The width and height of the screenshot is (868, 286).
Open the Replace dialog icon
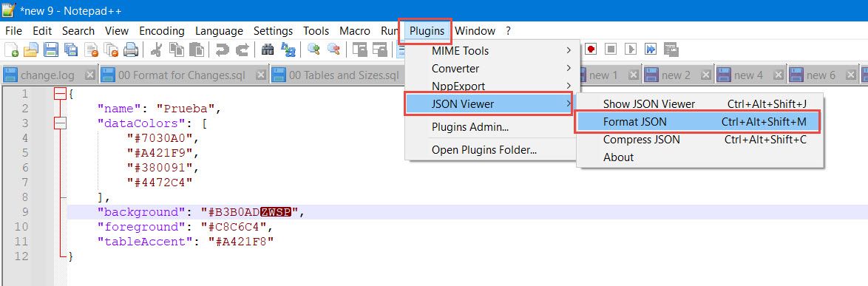288,50
